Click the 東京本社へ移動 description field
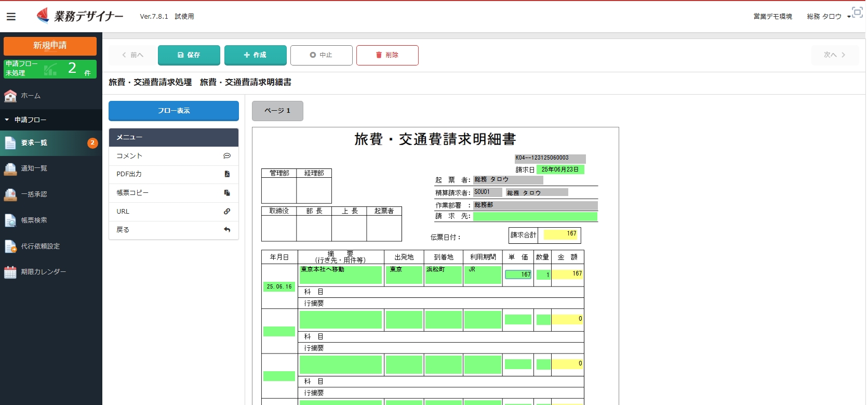 (341, 275)
